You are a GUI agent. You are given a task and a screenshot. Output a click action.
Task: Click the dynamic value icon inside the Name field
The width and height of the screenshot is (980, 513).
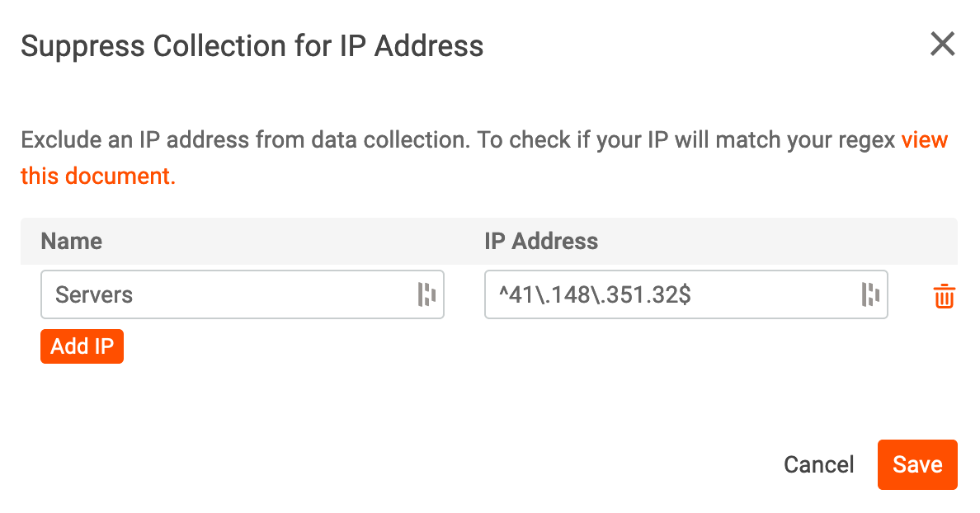point(428,294)
